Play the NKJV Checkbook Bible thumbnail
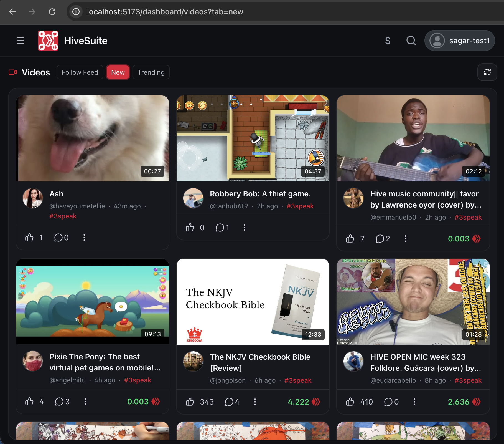 (253, 302)
